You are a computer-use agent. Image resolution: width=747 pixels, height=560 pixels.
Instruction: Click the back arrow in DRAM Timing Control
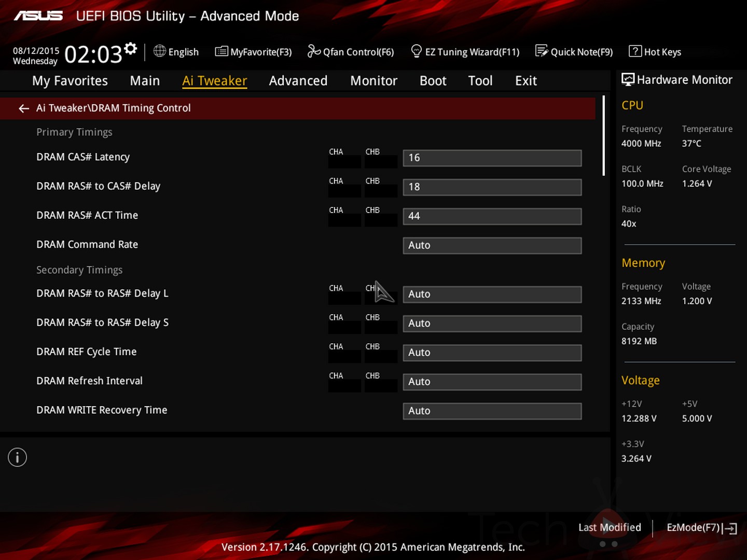click(x=23, y=108)
